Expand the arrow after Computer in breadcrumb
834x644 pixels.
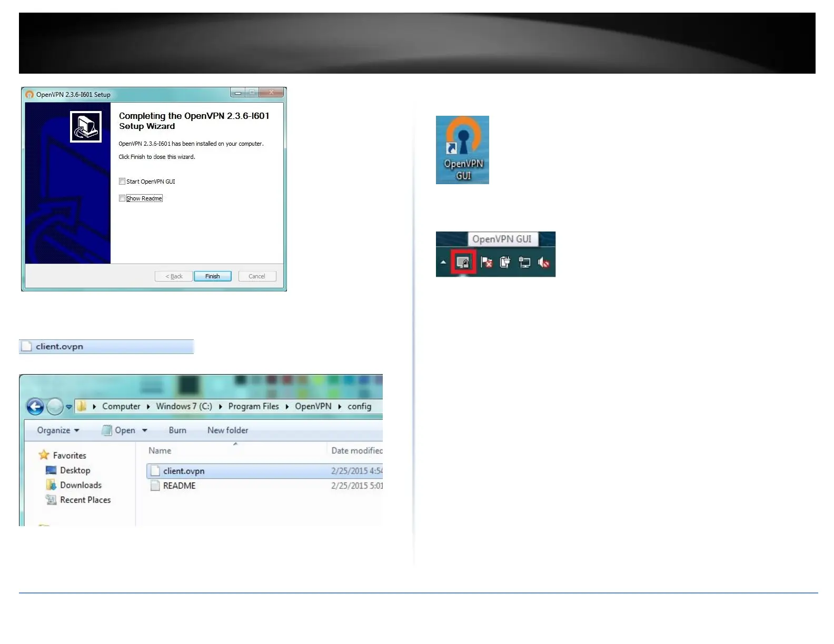[148, 407]
